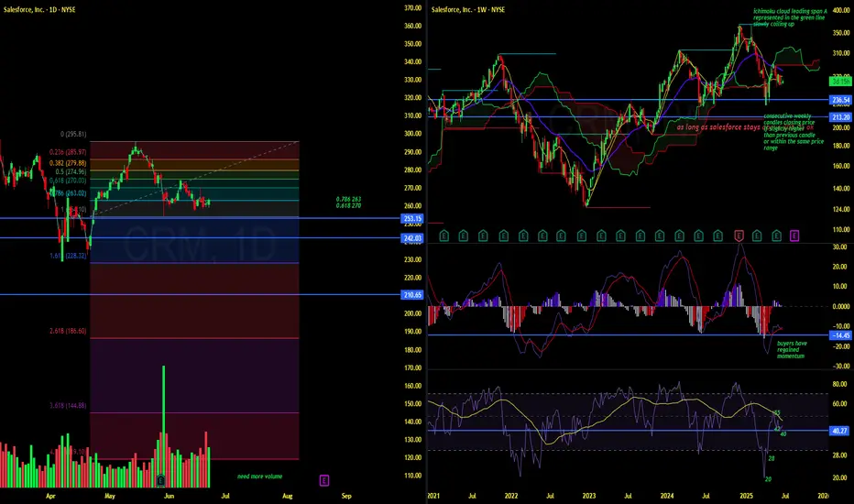Select the Fibonacci 0.5 (274.96) level label
The width and height of the screenshot is (854, 504).
point(71,171)
